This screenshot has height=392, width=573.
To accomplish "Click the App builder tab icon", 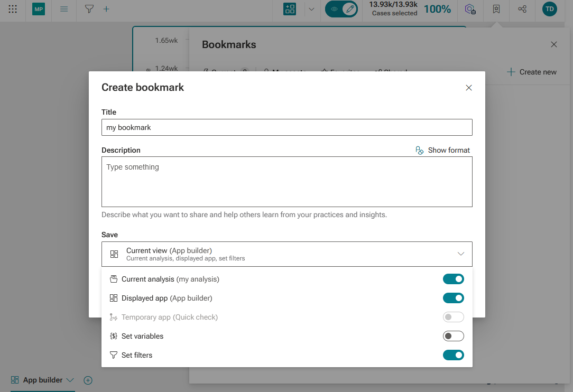I will point(15,380).
